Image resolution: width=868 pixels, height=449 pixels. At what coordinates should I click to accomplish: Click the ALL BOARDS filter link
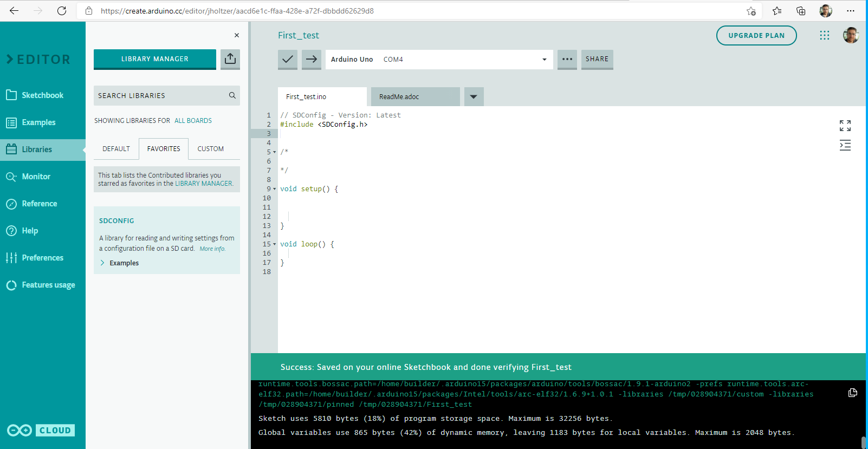tap(193, 121)
